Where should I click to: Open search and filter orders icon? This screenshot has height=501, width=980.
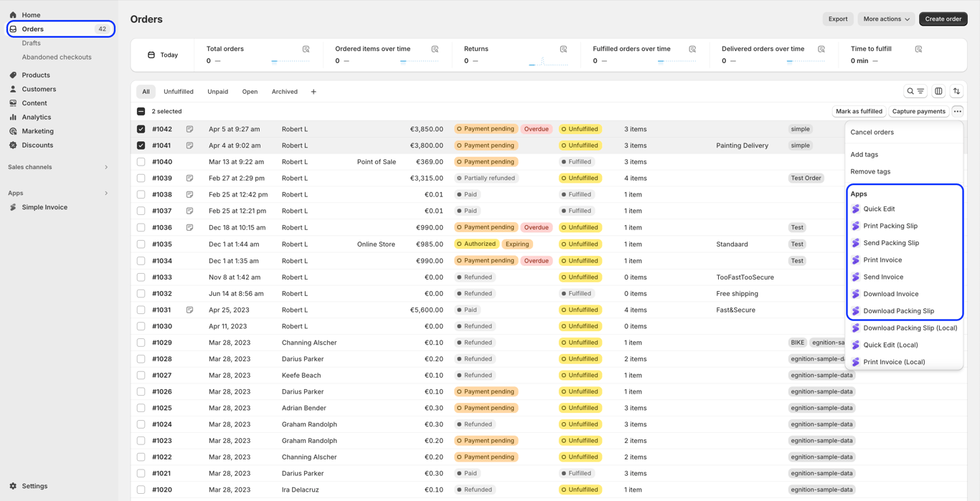tap(915, 92)
